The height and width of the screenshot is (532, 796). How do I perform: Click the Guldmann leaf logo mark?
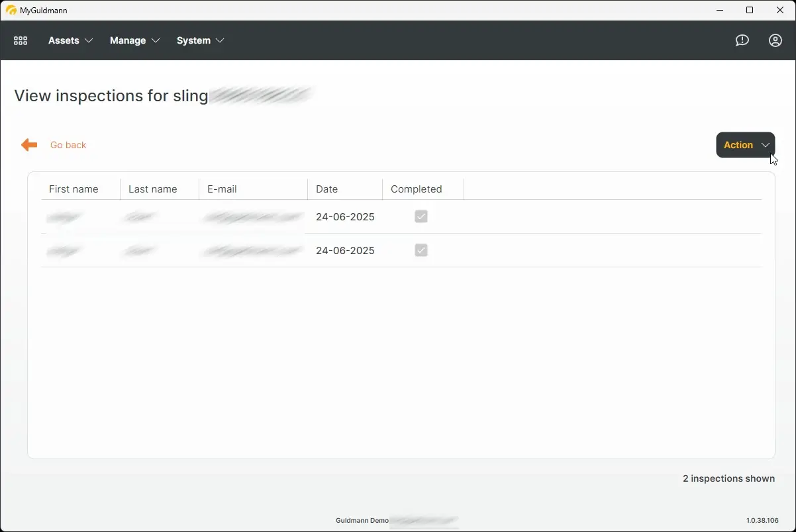pyautogui.click(x=11, y=10)
